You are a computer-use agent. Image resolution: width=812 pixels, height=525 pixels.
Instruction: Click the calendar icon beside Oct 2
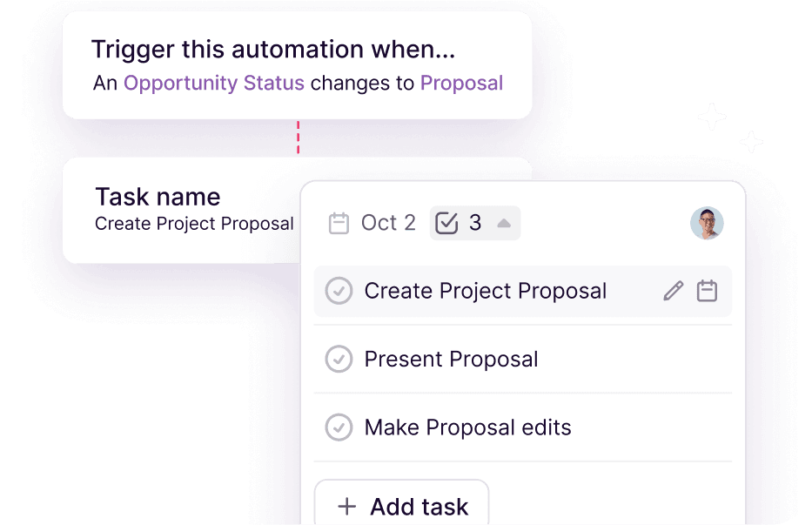[x=339, y=224]
